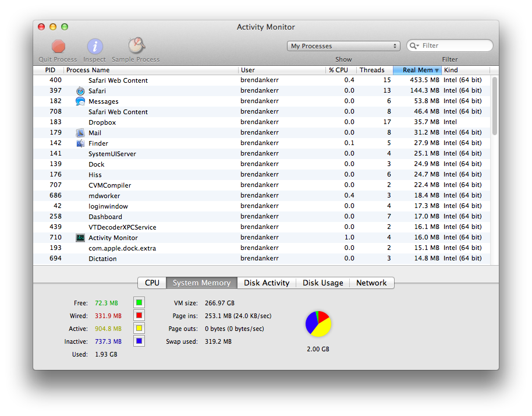This screenshot has height=416, width=532.
Task: Click the Wired 331.9 MB value
Action: [108, 316]
